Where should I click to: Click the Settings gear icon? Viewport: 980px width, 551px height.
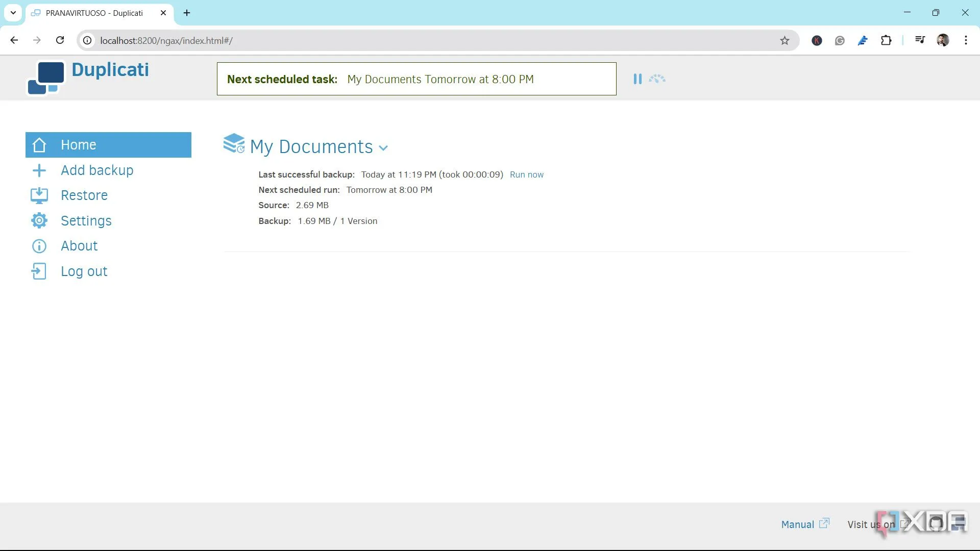39,220
